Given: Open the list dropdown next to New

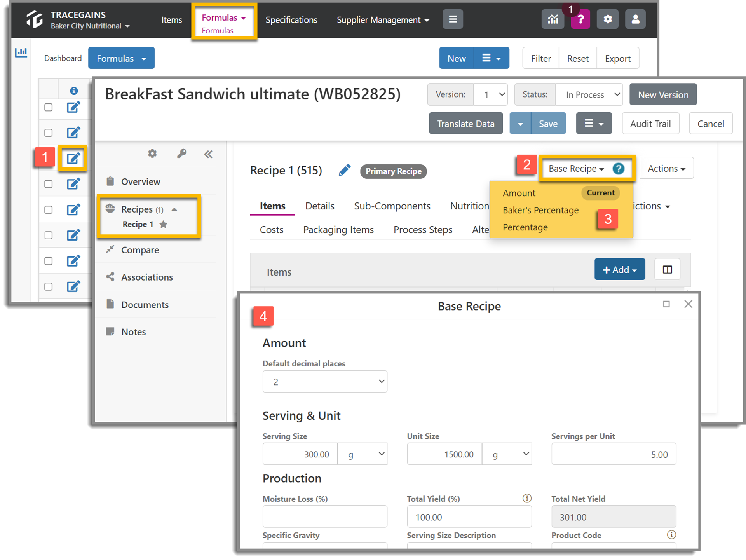Looking at the screenshot, I should point(492,58).
